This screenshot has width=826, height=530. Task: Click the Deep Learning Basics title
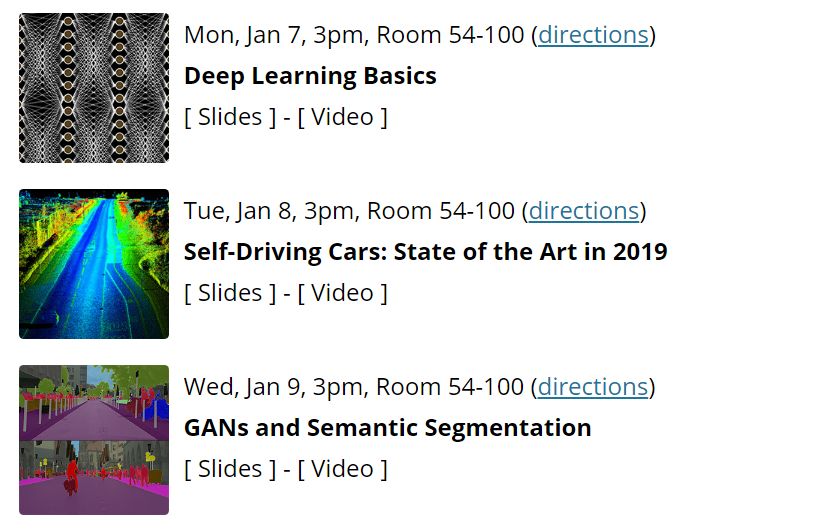pyautogui.click(x=310, y=76)
